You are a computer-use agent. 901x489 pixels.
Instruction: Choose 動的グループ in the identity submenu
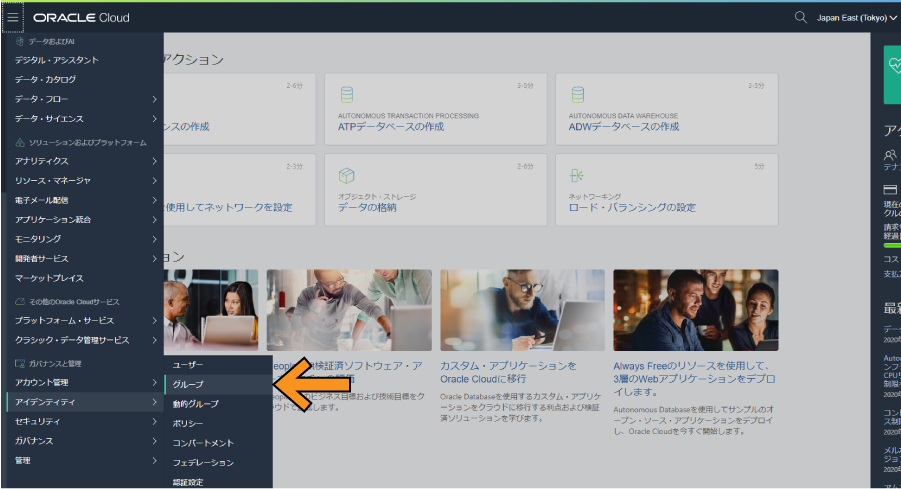tap(218, 404)
